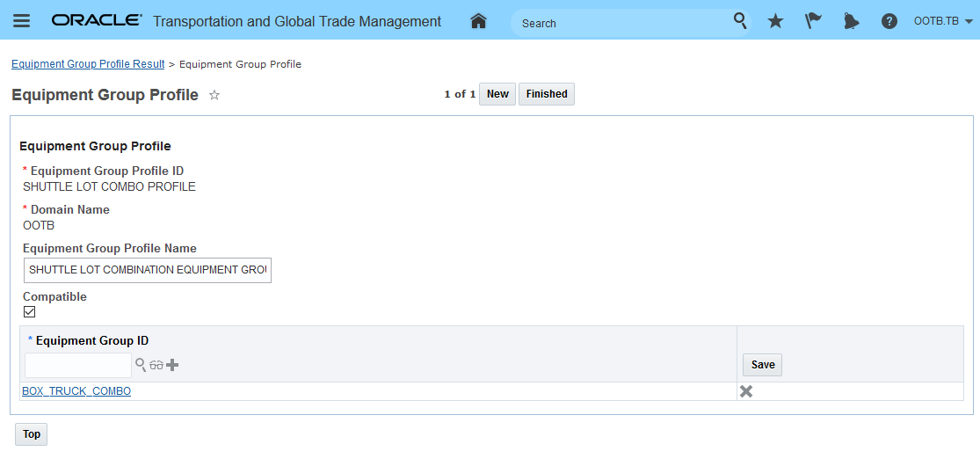View the Equipment Group with glasses icon
The height and width of the screenshot is (459, 980).
point(156,365)
